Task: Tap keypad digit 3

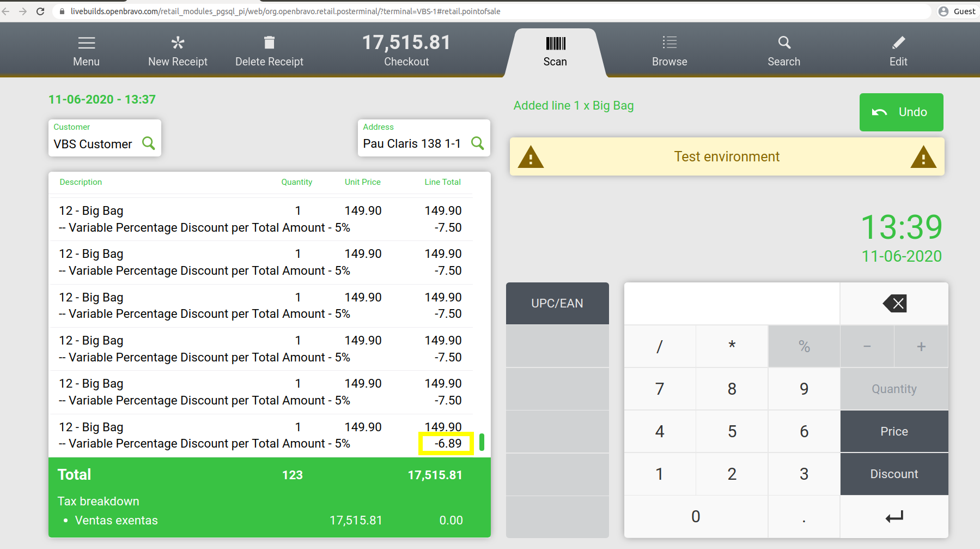Action: (x=804, y=474)
